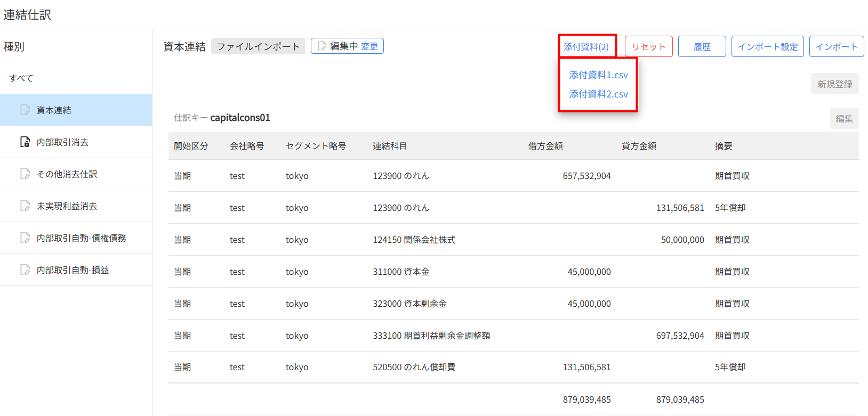Image resolution: width=868 pixels, height=416 pixels.
Task: Open the 添付資料1.csv attachment
Action: pos(598,75)
